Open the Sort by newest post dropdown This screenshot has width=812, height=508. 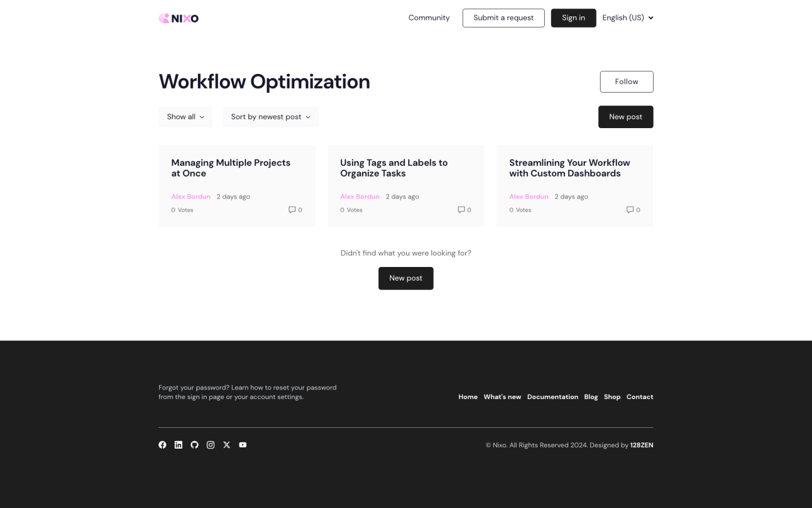point(270,117)
